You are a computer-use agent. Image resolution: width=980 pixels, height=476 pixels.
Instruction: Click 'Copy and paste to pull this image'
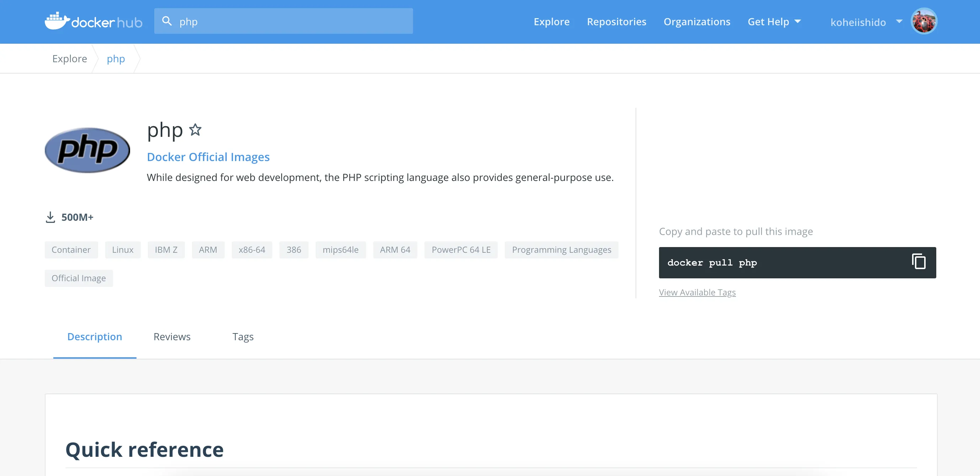point(736,231)
